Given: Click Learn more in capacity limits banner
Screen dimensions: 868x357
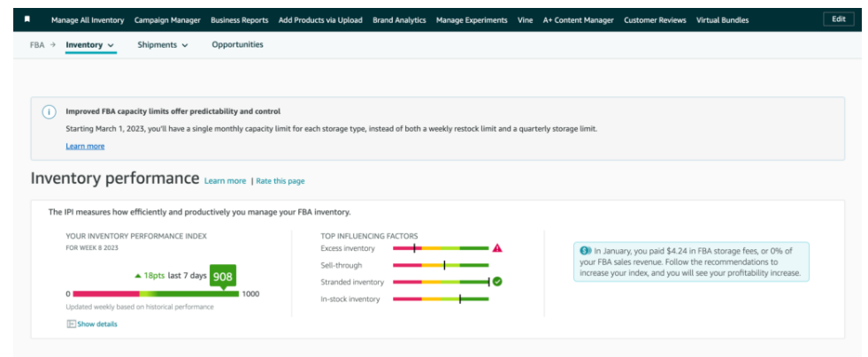Looking at the screenshot, I should click(85, 147).
